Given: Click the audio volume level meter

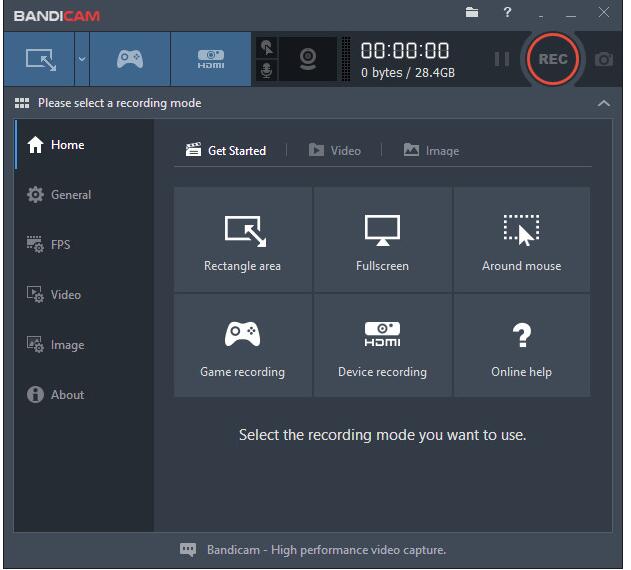Looking at the screenshot, I should click(346, 59).
